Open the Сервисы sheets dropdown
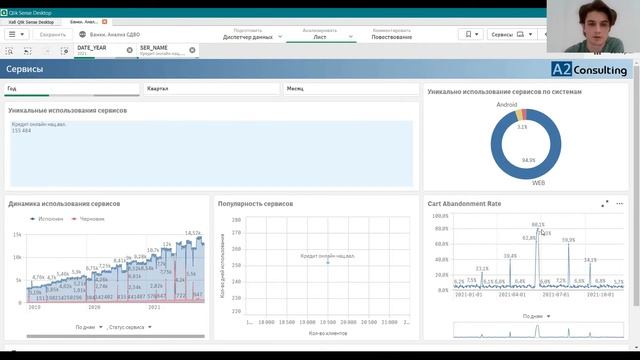 511,34
